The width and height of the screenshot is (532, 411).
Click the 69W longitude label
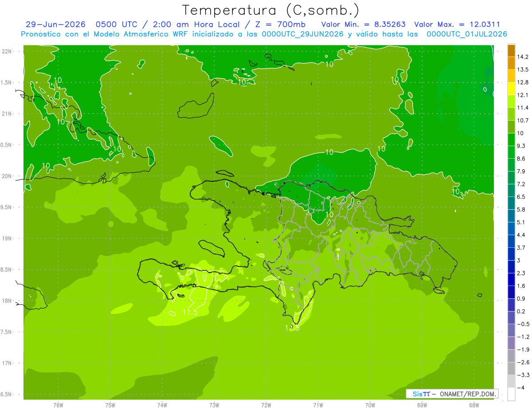(422, 405)
